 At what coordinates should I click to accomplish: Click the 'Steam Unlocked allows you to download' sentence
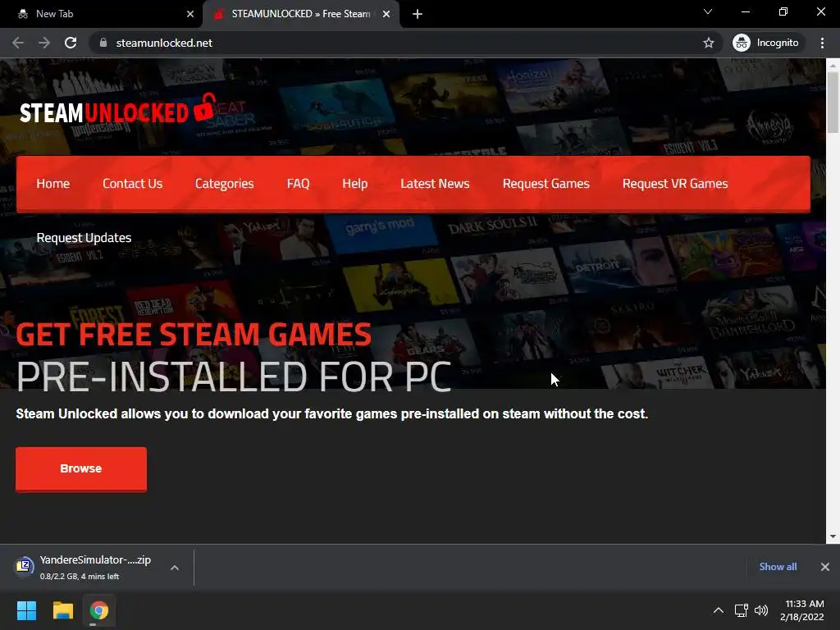(332, 414)
